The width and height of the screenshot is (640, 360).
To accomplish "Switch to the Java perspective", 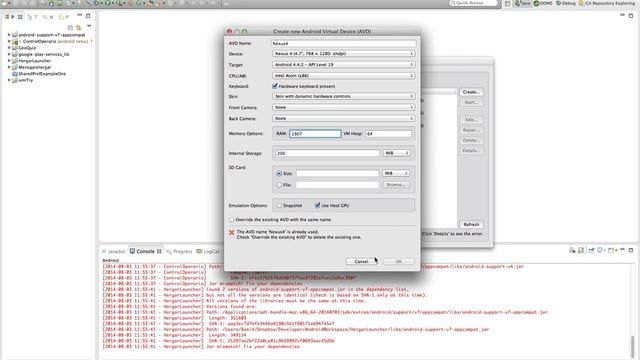I will 522,3.
